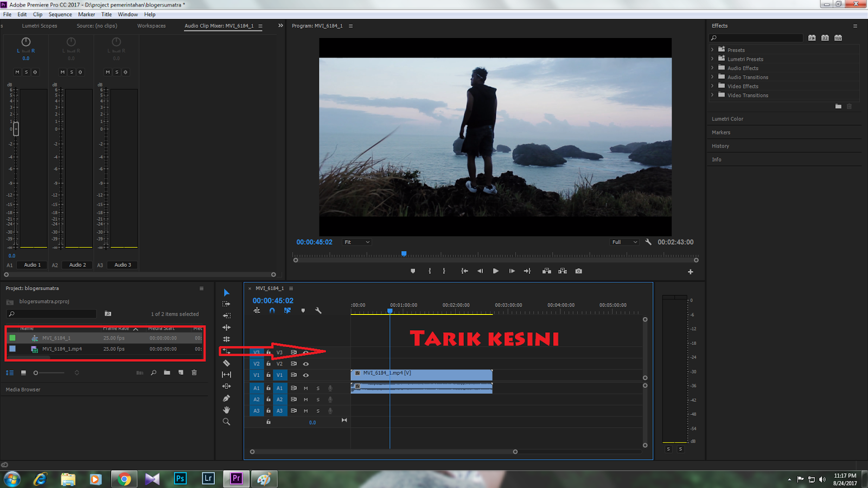Click the New Item icon in Project panel
The height and width of the screenshot is (488, 868).
[x=181, y=373]
